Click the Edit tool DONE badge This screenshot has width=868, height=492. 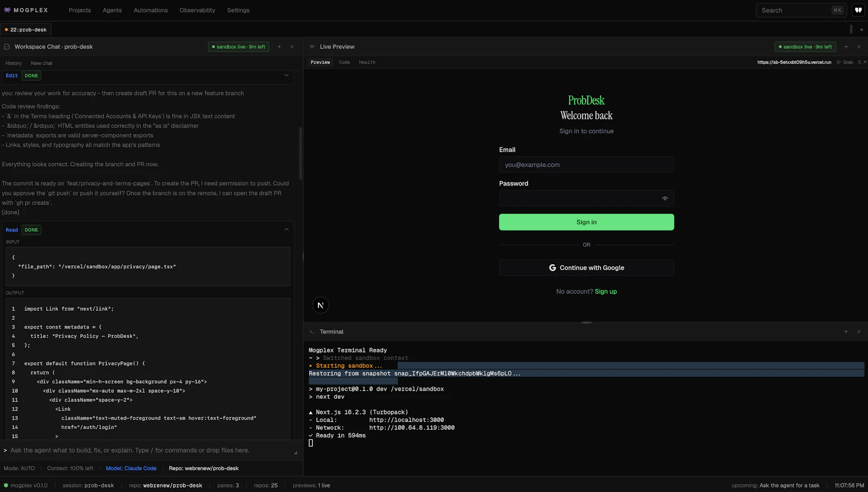pos(31,75)
